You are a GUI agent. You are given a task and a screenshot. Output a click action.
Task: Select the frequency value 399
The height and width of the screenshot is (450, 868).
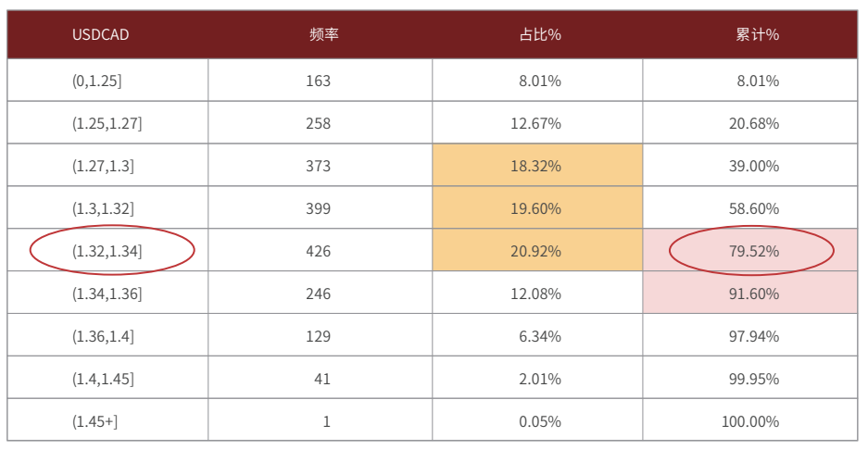[x=319, y=208]
